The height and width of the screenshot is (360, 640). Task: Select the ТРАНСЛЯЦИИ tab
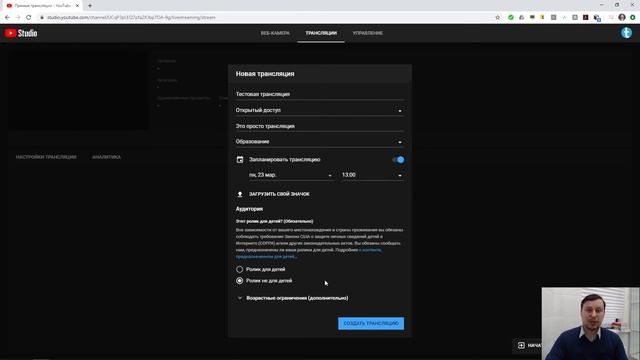tap(321, 33)
